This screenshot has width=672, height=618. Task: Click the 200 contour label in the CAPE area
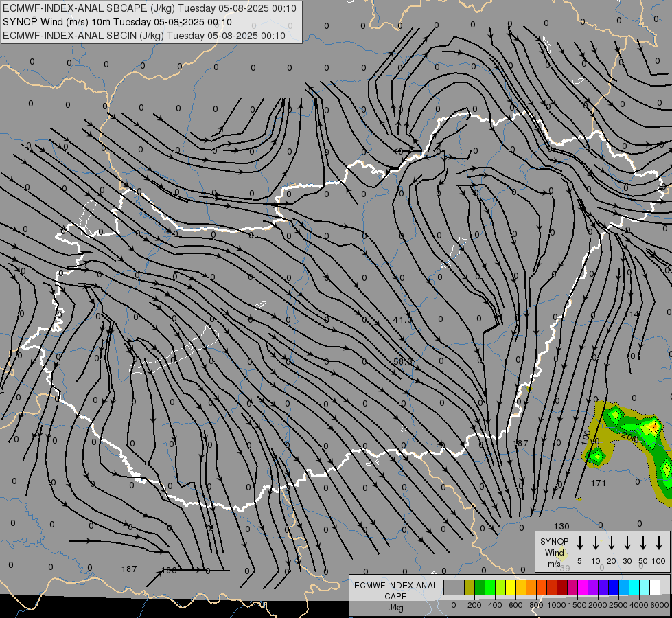pyautogui.click(x=630, y=438)
